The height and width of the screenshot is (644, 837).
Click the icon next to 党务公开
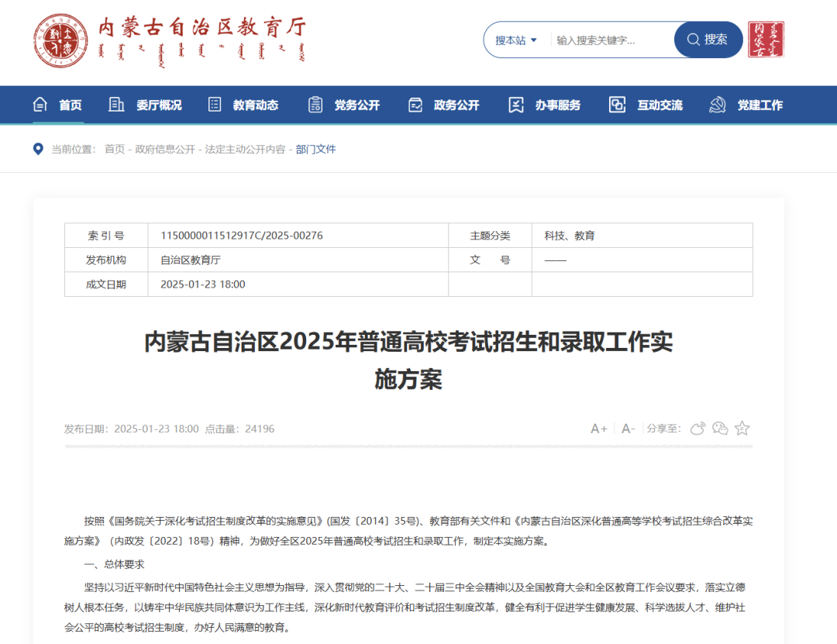315,105
